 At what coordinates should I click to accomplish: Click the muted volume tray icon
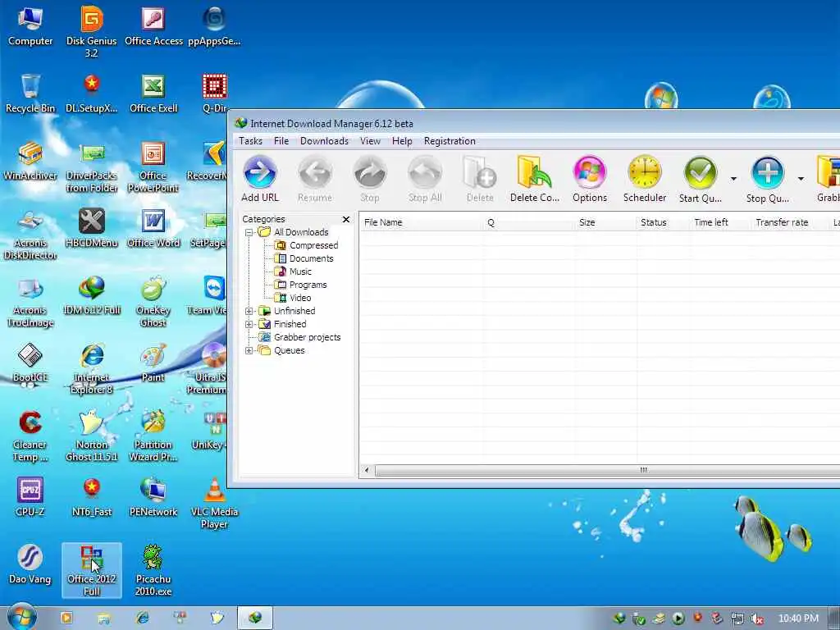pyautogui.click(x=756, y=619)
